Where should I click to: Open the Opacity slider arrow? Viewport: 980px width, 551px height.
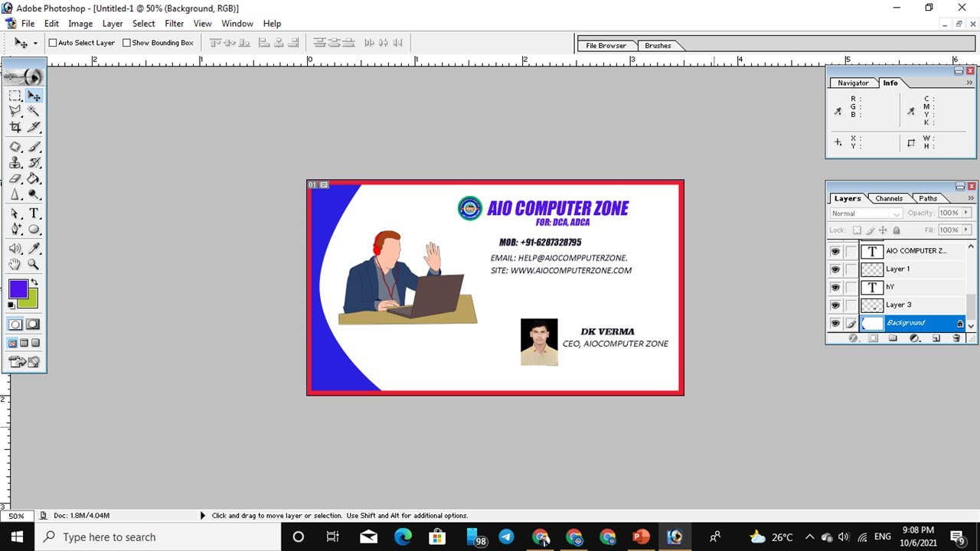click(x=966, y=213)
